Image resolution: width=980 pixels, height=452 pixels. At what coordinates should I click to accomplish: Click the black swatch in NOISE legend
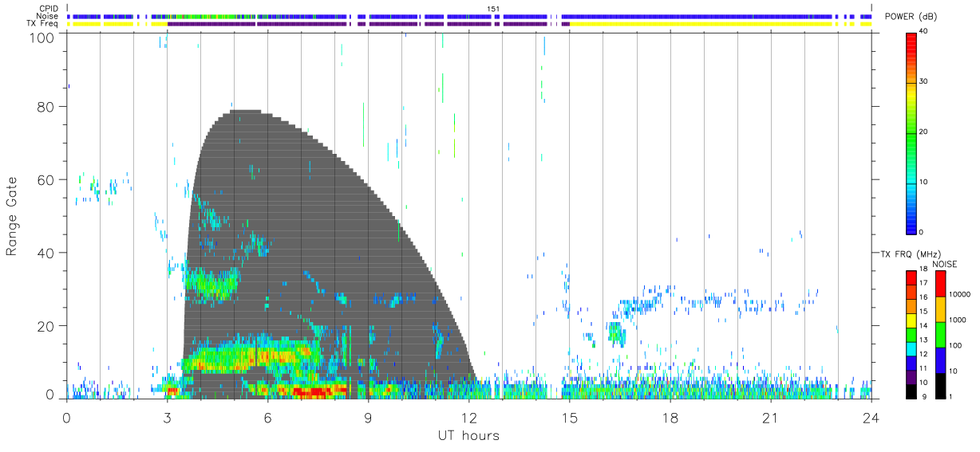[x=941, y=386]
